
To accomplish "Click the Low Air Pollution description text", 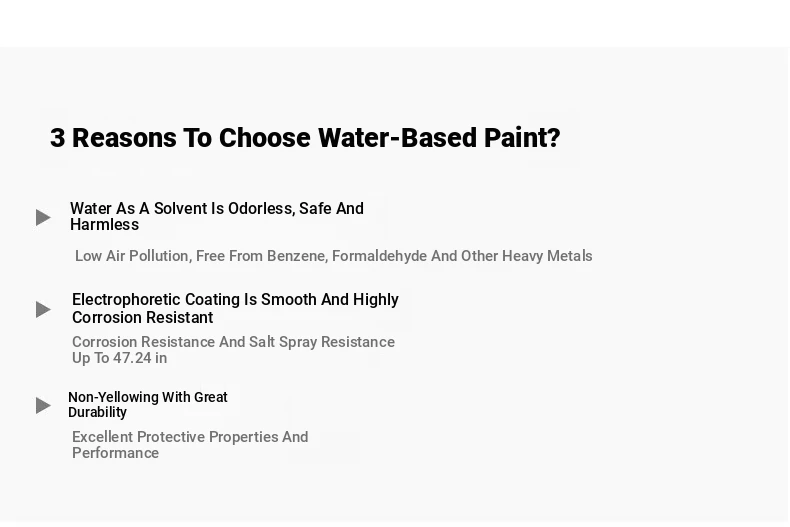I will [x=334, y=256].
